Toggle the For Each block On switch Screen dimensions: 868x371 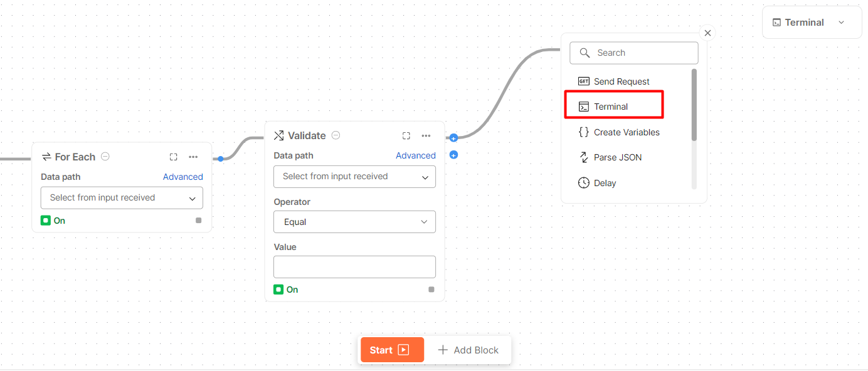coord(46,221)
